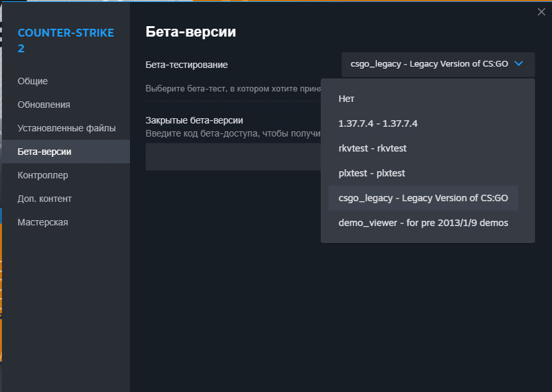This screenshot has height=392, width=552.
Task: Click the Бета-тестирование label
Action: click(186, 65)
